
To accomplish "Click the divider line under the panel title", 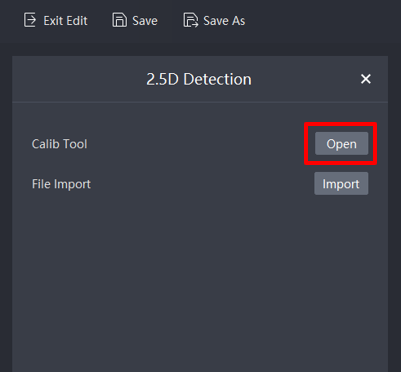I will pos(200,102).
